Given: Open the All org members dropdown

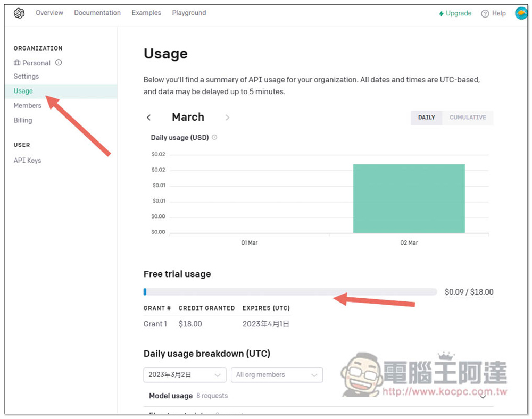Looking at the screenshot, I should [277, 375].
